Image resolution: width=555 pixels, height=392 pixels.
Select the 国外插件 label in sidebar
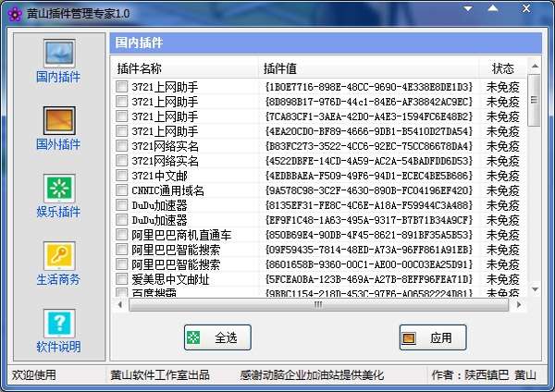58,144
